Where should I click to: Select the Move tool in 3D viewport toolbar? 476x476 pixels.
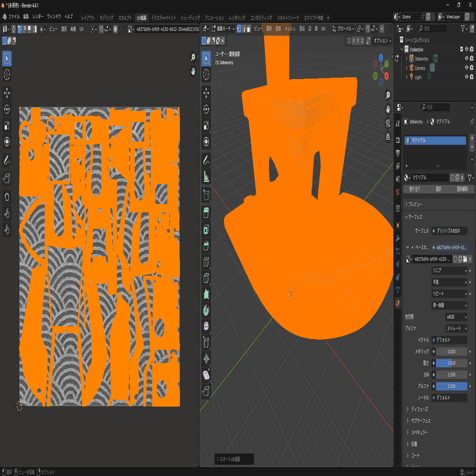pos(206,93)
